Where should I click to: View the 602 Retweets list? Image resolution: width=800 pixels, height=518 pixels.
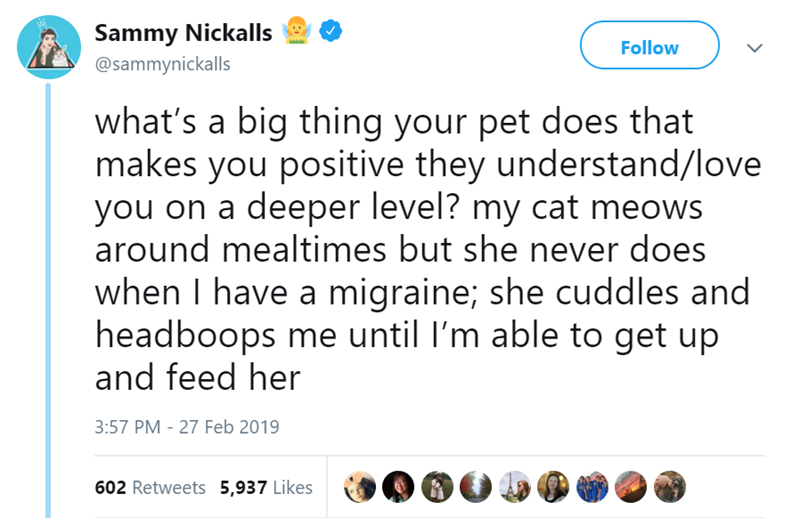tap(149, 487)
